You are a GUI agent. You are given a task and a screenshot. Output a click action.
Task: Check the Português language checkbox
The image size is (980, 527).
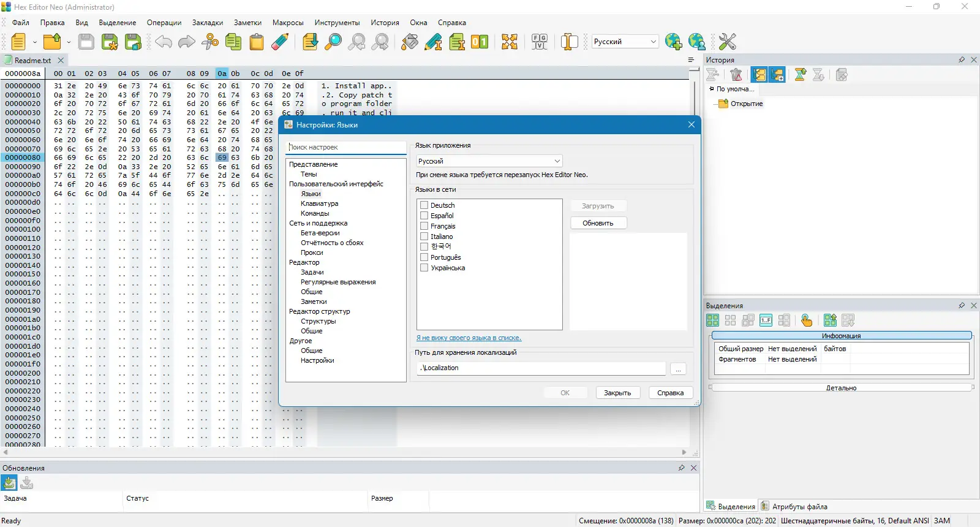coord(424,257)
